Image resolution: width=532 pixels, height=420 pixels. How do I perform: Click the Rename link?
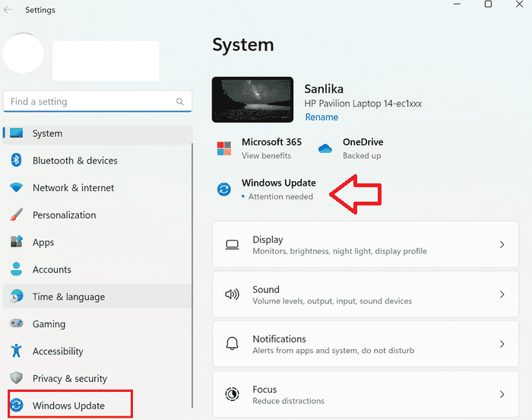coord(321,117)
